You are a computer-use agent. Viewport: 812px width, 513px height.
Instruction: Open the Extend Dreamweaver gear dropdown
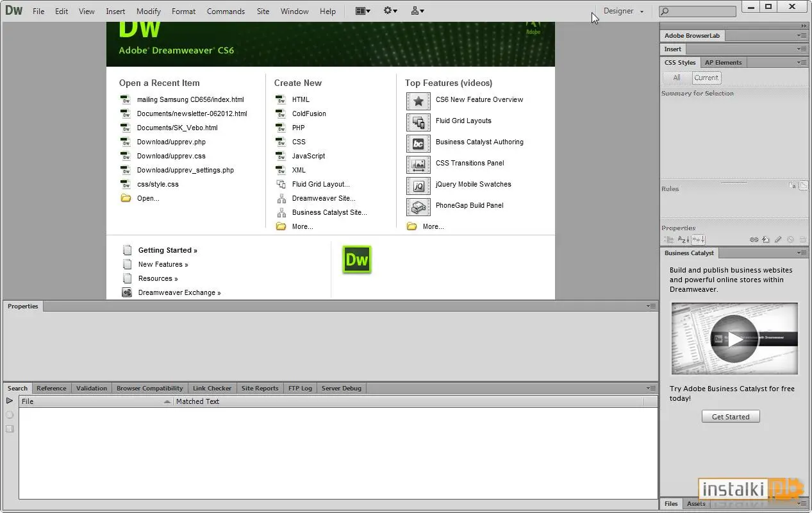pyautogui.click(x=390, y=11)
